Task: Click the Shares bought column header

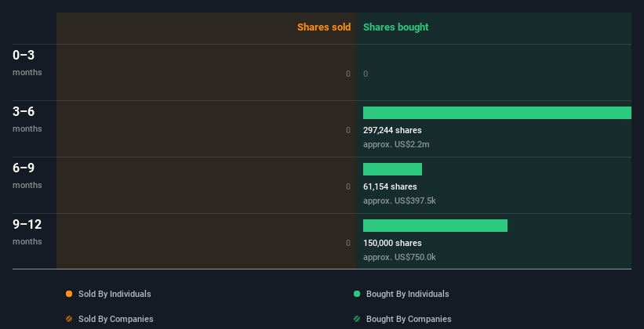Action: 395,27
